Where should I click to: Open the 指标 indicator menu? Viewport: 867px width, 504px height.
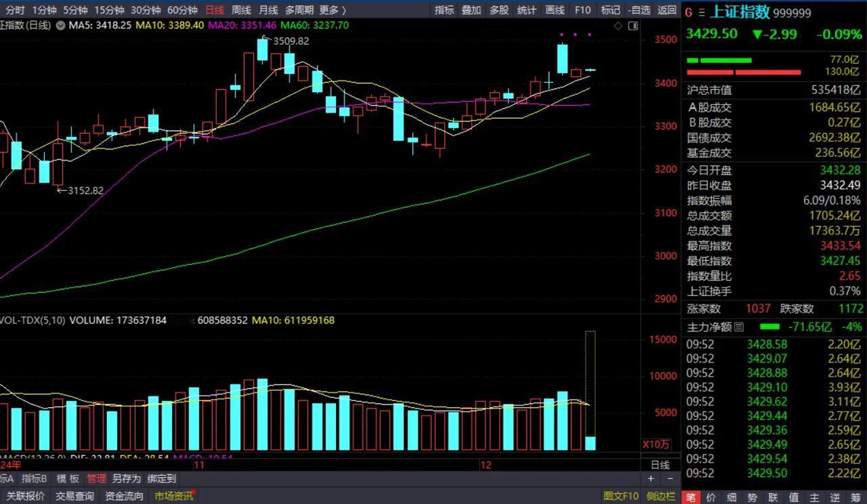click(x=444, y=9)
